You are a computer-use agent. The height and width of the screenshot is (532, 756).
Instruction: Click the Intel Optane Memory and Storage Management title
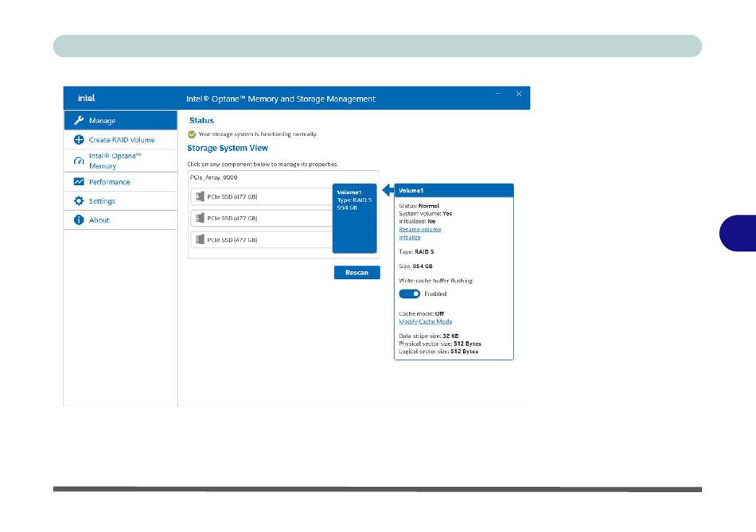click(x=281, y=99)
